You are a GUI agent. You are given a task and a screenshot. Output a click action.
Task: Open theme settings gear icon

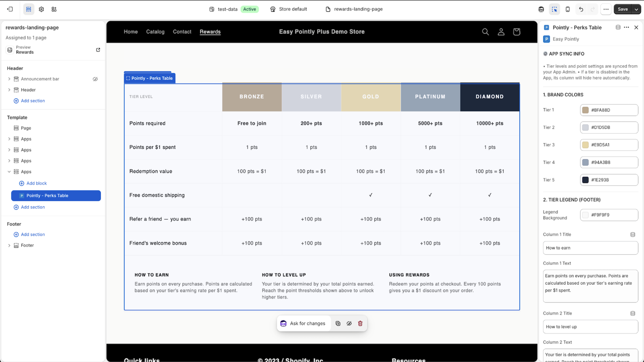41,9
